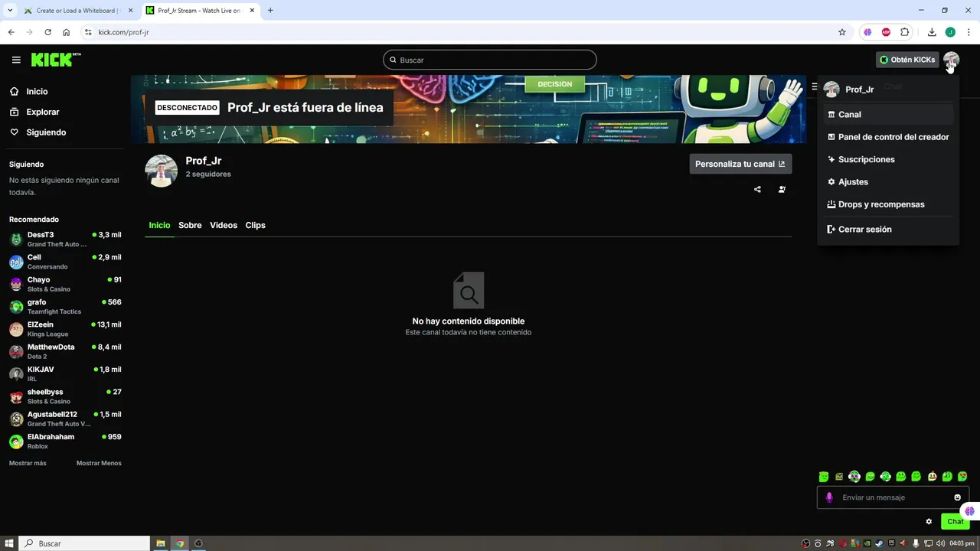Screen dimensions: 980x551
Task: Collapse chat with the icon beside the banner
Action: pyautogui.click(x=815, y=86)
